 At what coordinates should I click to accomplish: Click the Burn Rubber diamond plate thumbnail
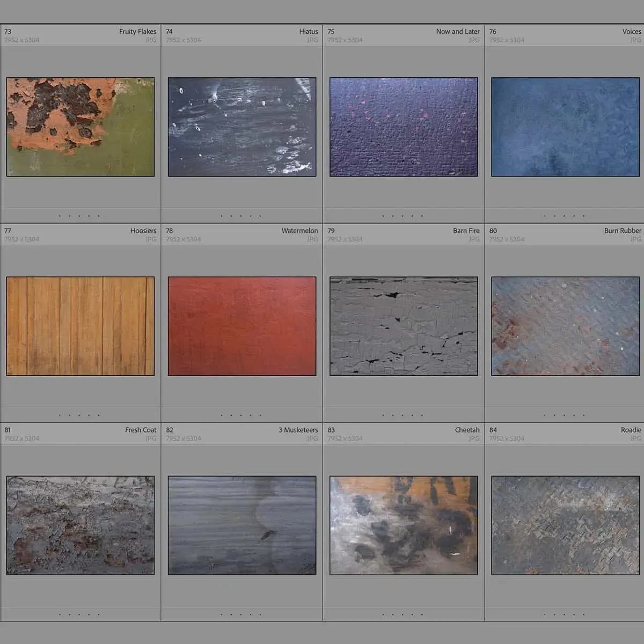click(x=565, y=326)
